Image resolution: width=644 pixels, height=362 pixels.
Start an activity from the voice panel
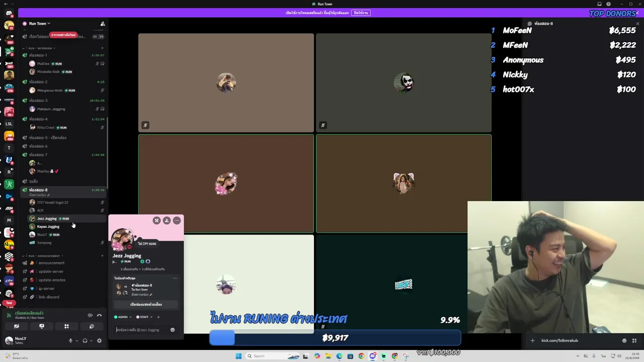66,326
